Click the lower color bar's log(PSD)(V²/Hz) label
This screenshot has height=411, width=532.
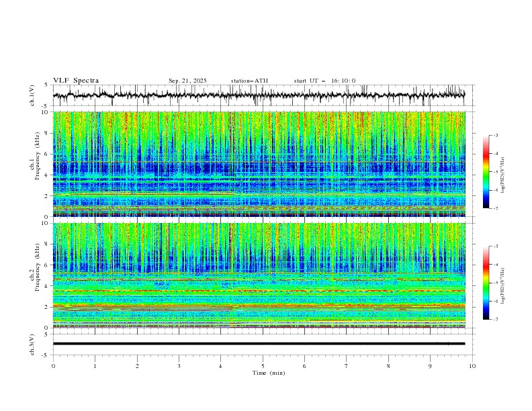pyautogui.click(x=503, y=285)
